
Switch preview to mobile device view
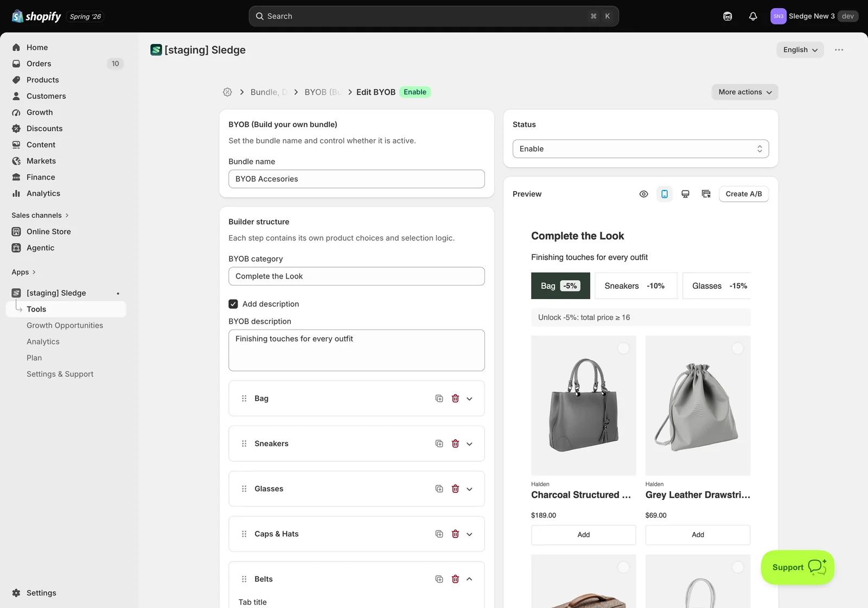click(665, 194)
